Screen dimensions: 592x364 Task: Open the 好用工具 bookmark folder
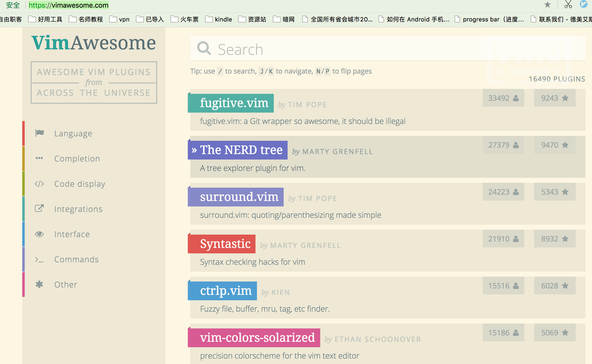coord(45,19)
